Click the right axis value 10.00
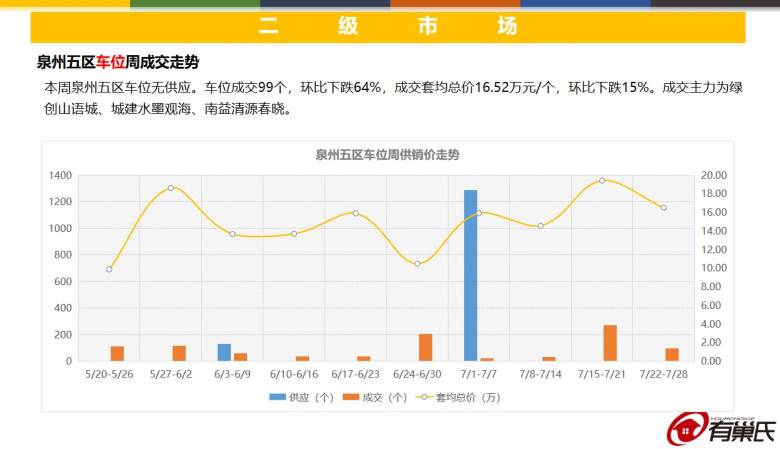The height and width of the screenshot is (449, 780). click(714, 268)
